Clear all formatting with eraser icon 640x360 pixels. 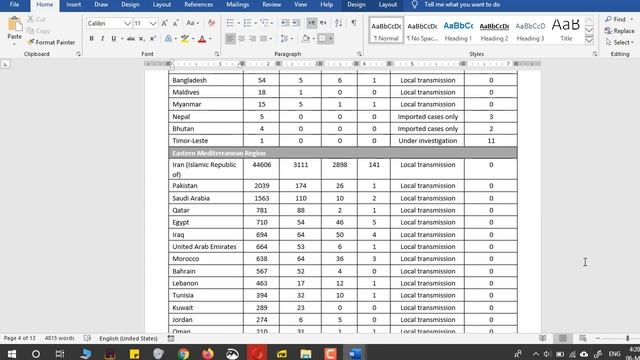pos(211,23)
